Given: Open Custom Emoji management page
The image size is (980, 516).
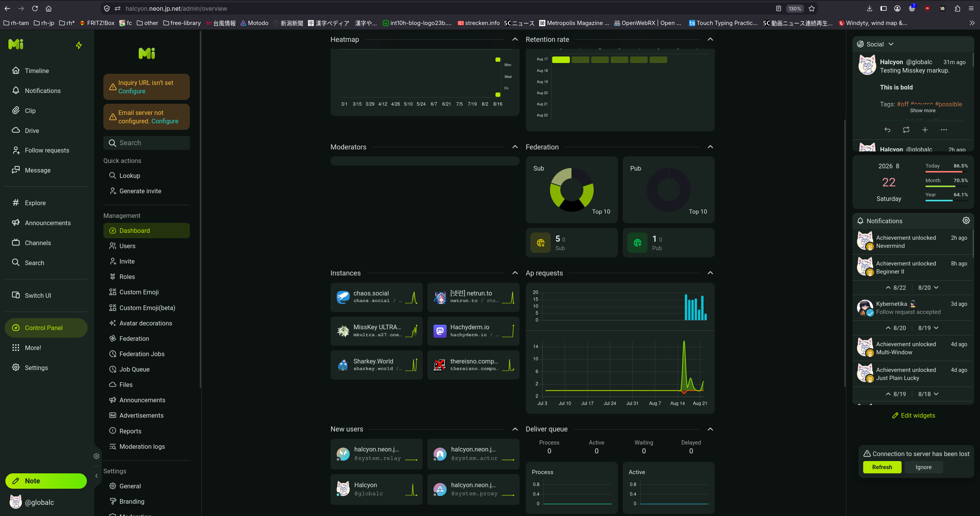Looking at the screenshot, I should point(146,292).
